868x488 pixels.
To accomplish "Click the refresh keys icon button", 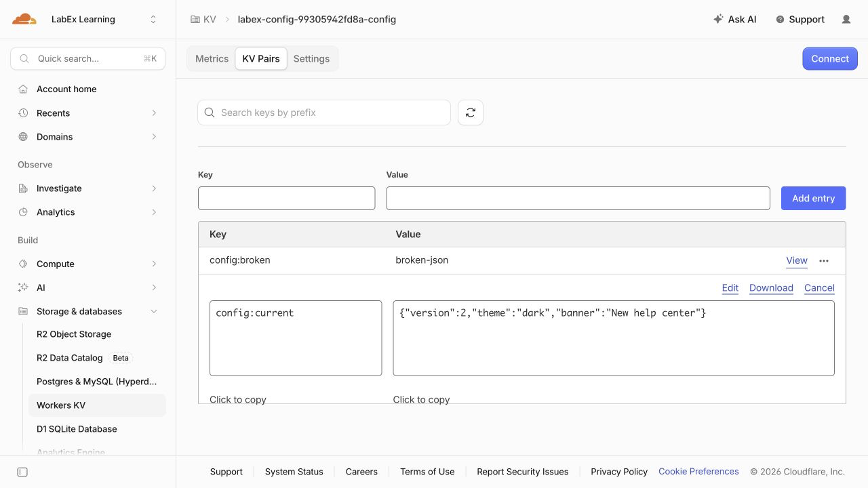I will tap(471, 113).
